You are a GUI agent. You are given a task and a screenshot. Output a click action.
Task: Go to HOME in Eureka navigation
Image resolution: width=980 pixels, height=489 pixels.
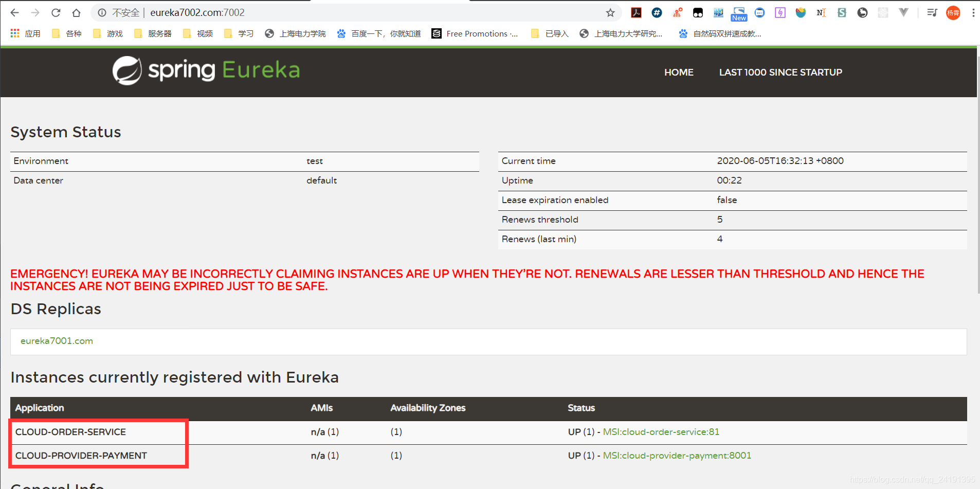click(x=679, y=73)
